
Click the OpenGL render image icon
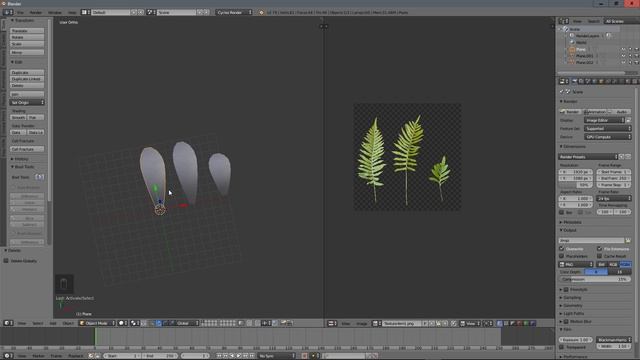(x=283, y=323)
